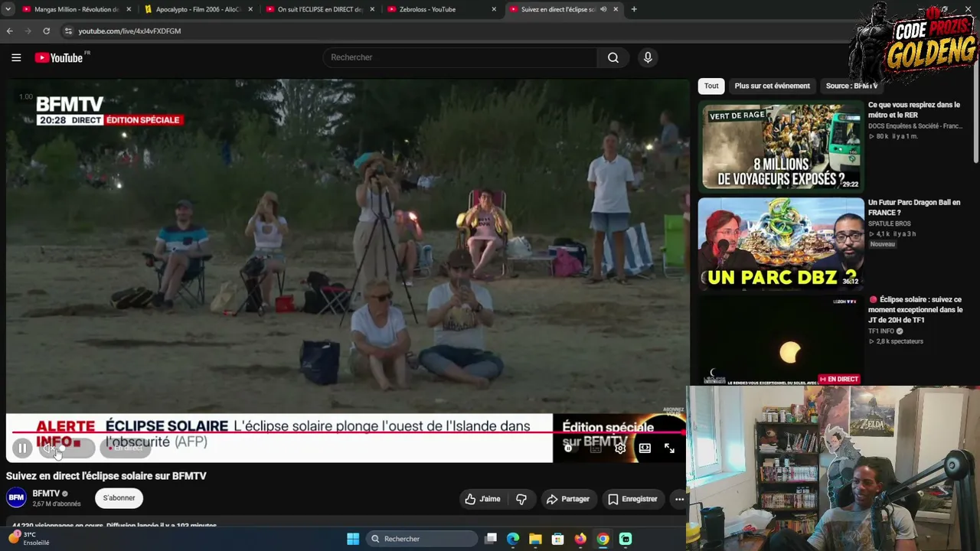Launch Microsoft Edge from the taskbar
Image resolution: width=980 pixels, height=551 pixels.
click(x=513, y=539)
